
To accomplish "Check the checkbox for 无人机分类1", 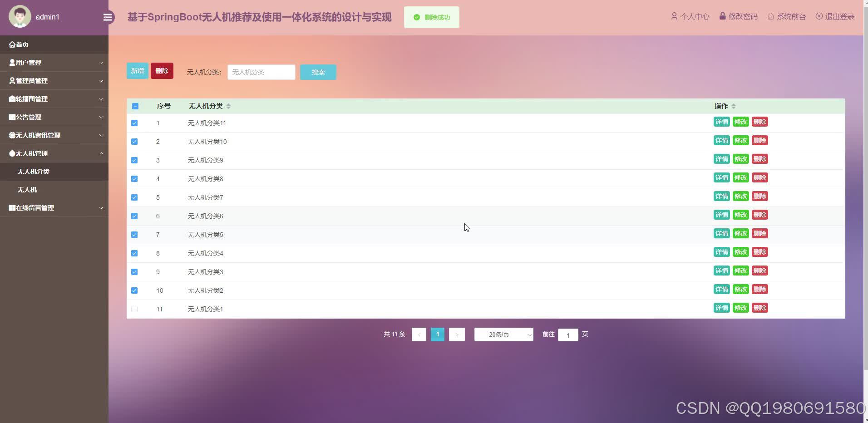I will [x=134, y=309].
